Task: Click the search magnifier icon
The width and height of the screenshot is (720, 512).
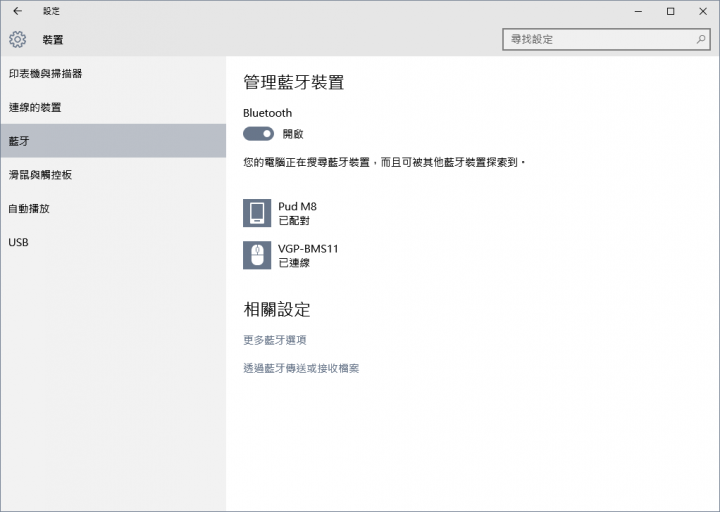Action: [701, 39]
